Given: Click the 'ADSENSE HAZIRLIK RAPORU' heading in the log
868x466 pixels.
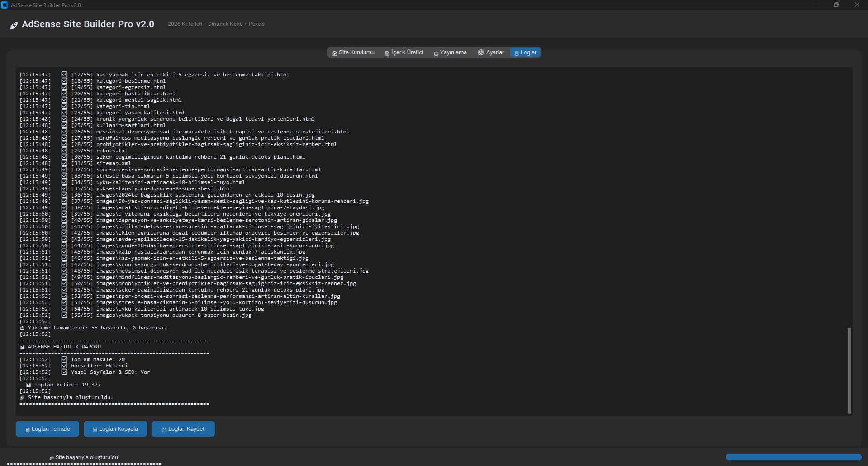Looking at the screenshot, I should point(65,347).
